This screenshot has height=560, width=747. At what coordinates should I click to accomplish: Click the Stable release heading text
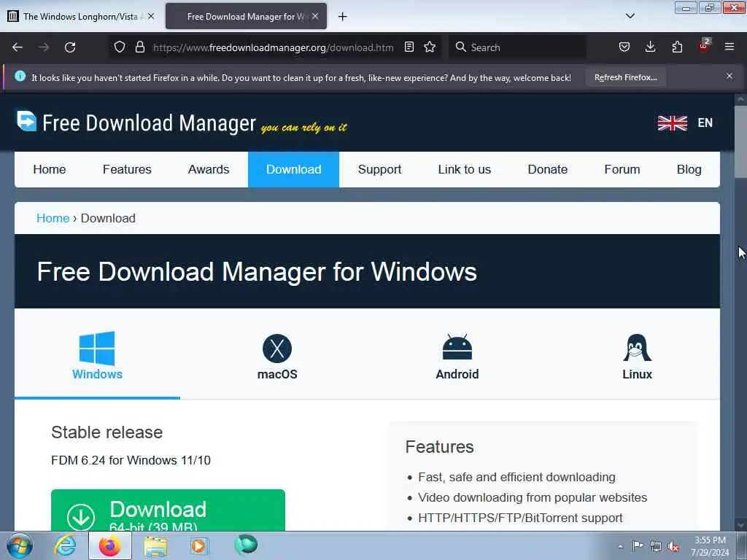[107, 432]
